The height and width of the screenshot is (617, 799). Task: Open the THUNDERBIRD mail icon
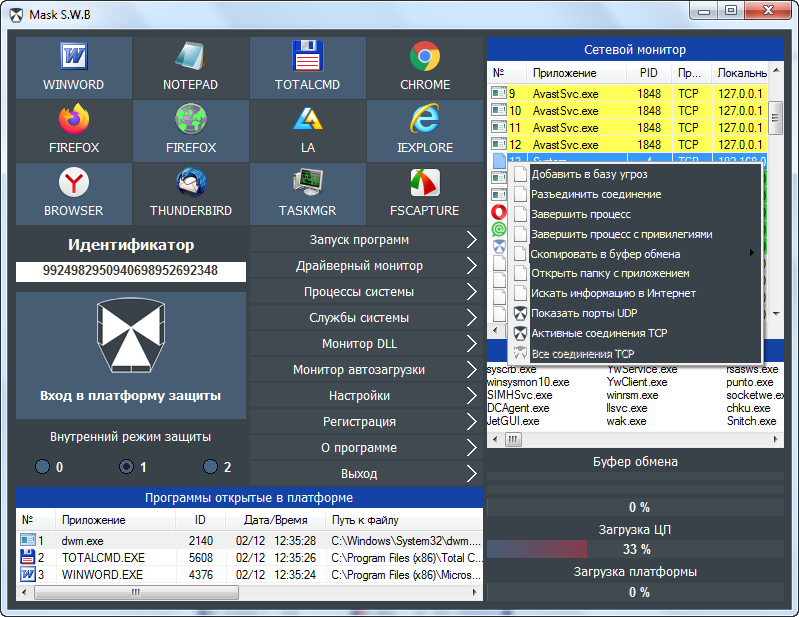click(190, 193)
